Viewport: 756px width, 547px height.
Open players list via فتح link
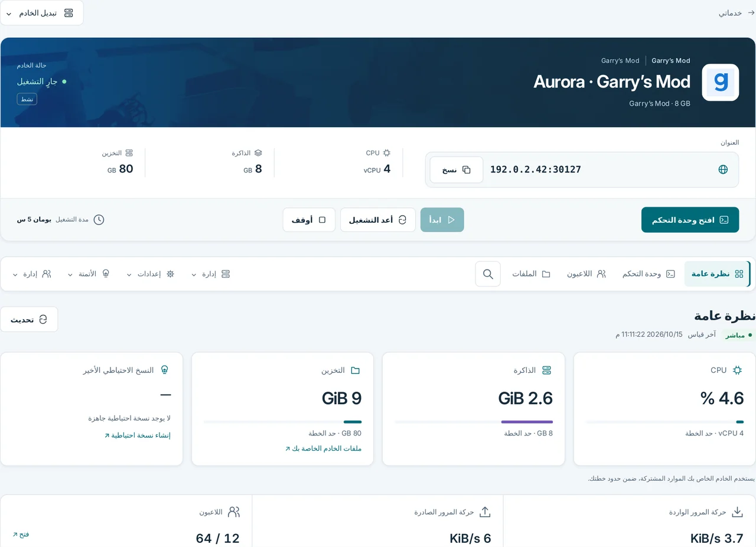pyautogui.click(x=21, y=534)
